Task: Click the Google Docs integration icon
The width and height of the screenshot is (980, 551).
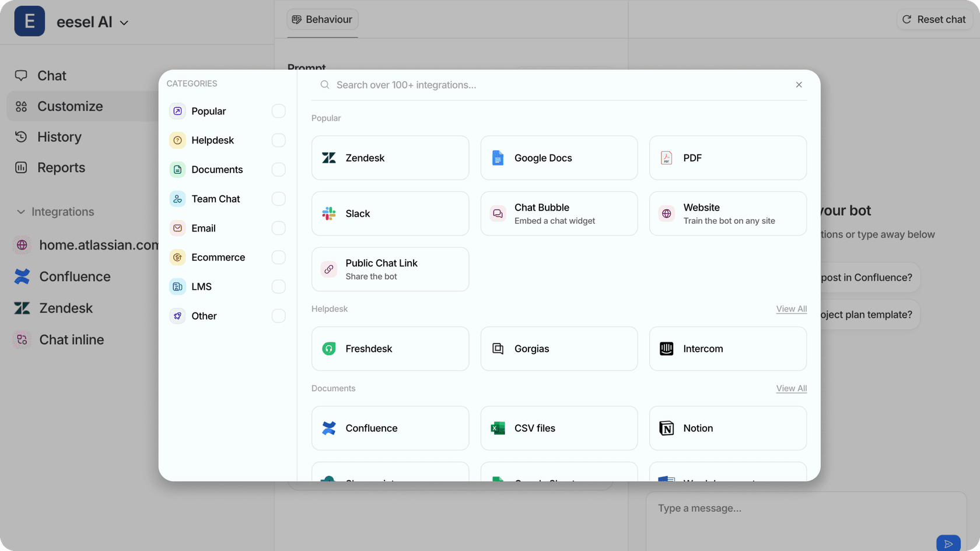Action: (x=497, y=157)
